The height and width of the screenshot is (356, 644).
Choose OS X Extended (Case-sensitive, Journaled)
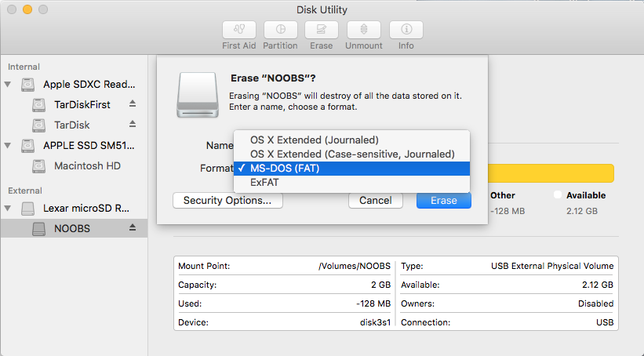(x=351, y=154)
